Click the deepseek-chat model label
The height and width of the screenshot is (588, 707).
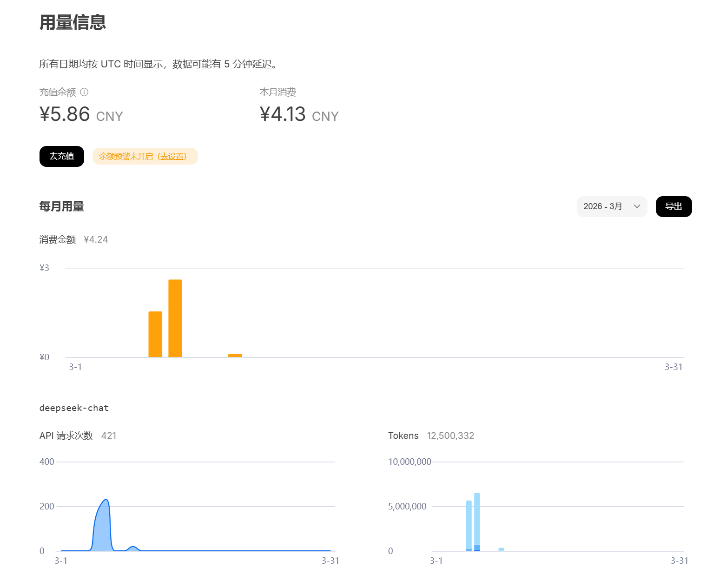pos(74,408)
